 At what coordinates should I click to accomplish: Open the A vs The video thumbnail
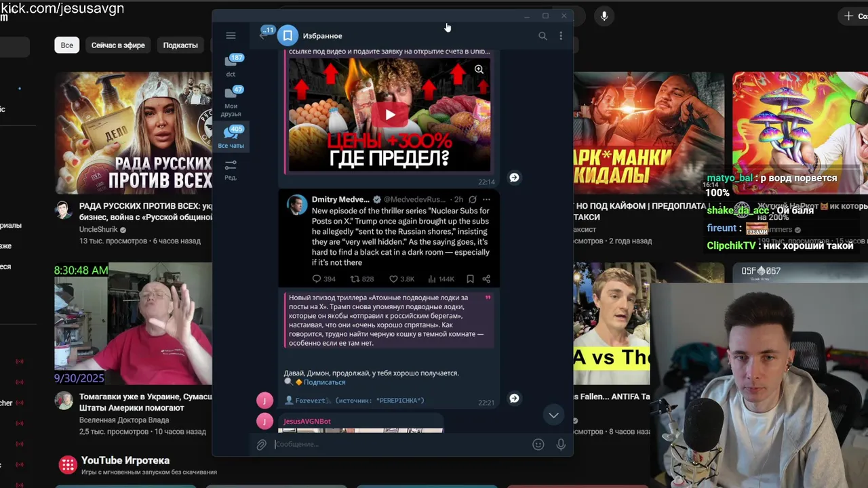pos(612,324)
